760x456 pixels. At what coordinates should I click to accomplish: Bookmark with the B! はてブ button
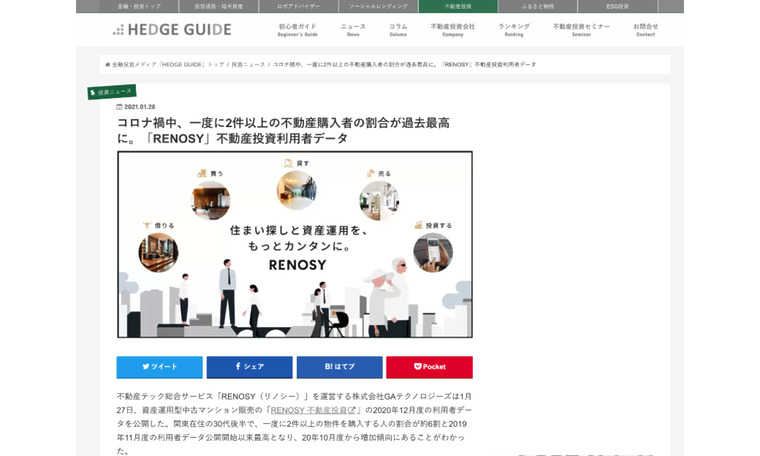pos(339,367)
